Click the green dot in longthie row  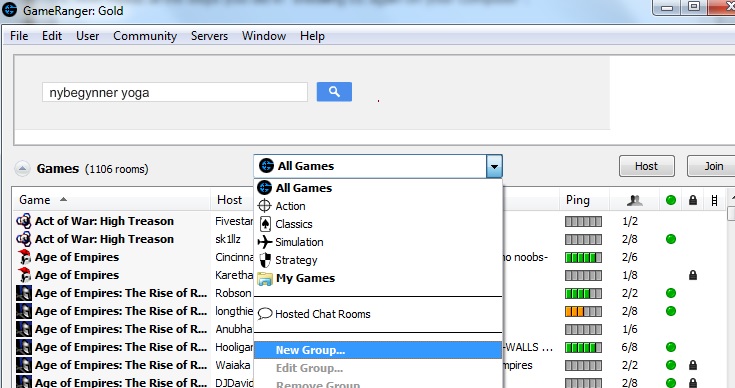[671, 311]
